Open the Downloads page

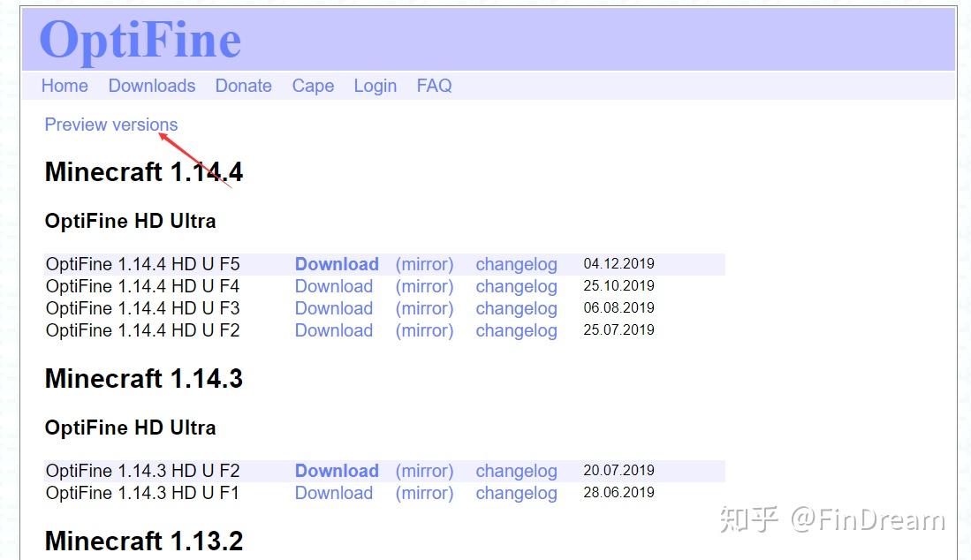point(151,86)
